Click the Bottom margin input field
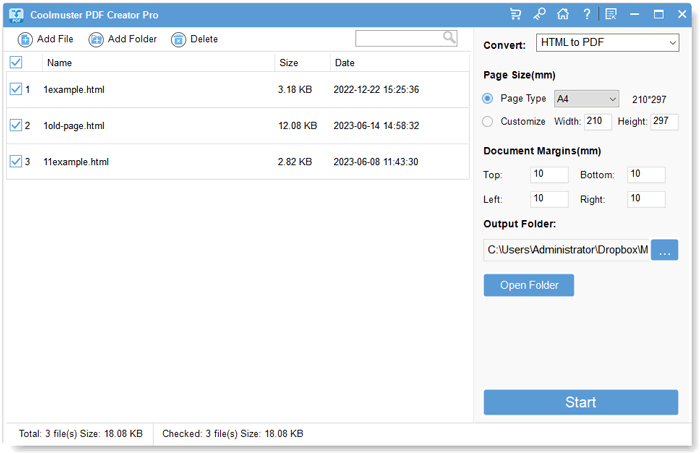 pos(646,175)
